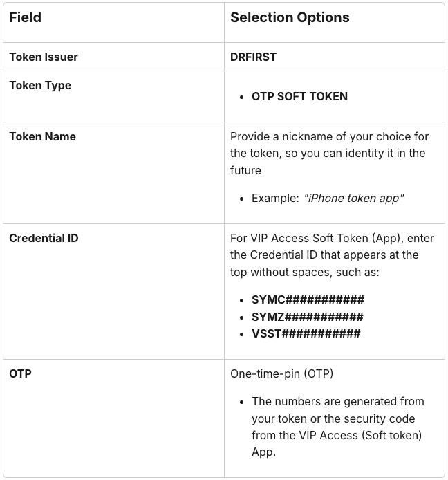Click the Selection Options column header
The image size is (448, 480).
pos(290,17)
